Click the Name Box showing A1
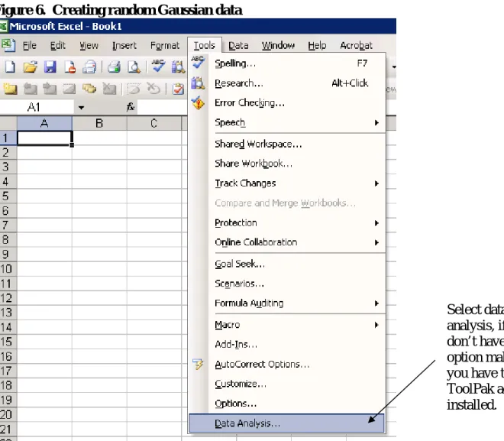 coord(37,107)
